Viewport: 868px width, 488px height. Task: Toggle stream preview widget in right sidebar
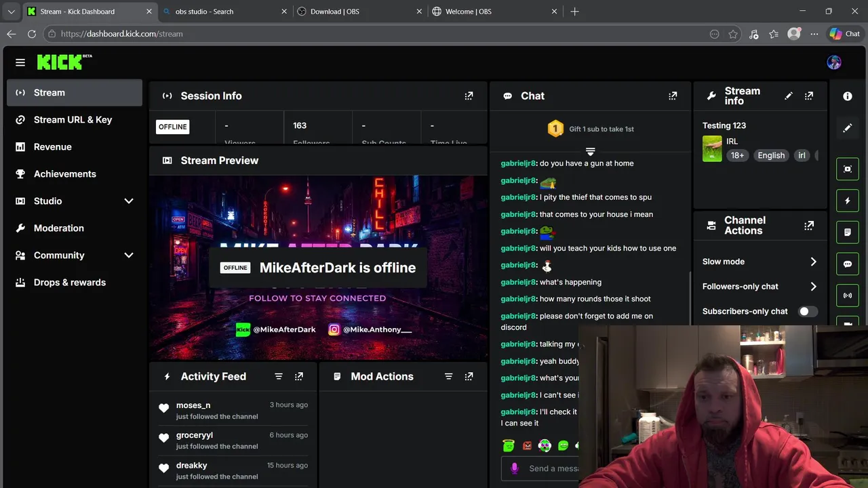(x=848, y=169)
